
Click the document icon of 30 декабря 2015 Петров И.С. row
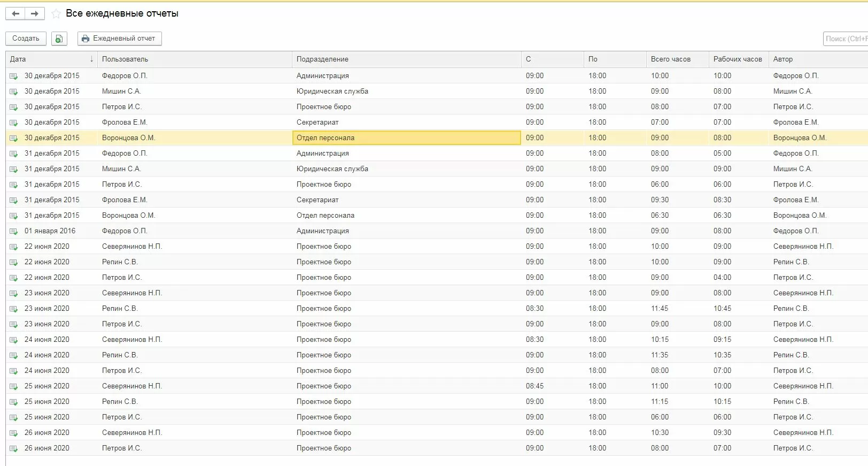pyautogui.click(x=13, y=107)
